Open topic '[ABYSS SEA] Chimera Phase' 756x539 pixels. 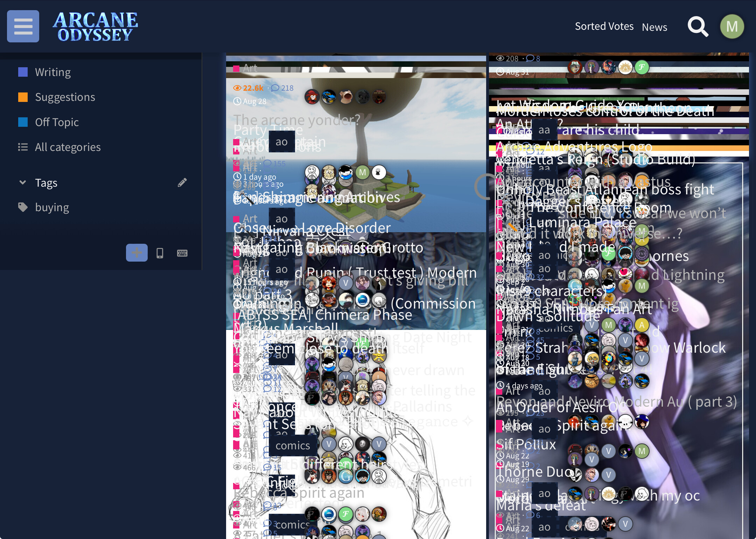coord(323,315)
